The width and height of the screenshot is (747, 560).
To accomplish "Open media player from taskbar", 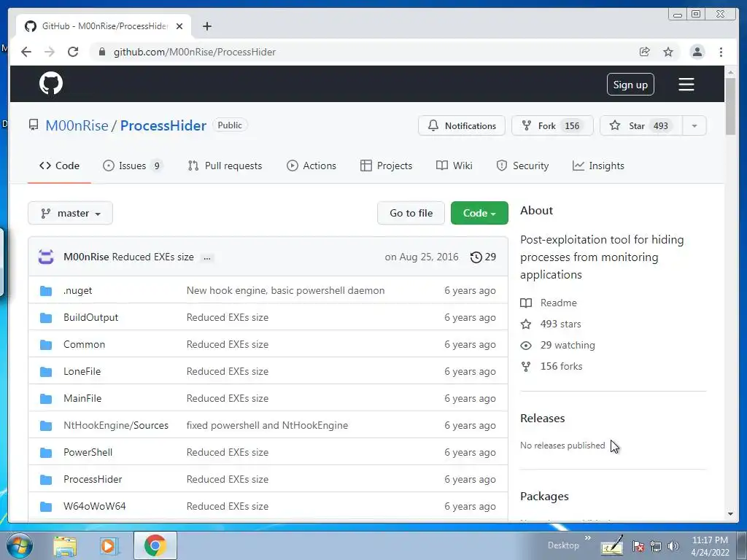I will (x=109, y=545).
